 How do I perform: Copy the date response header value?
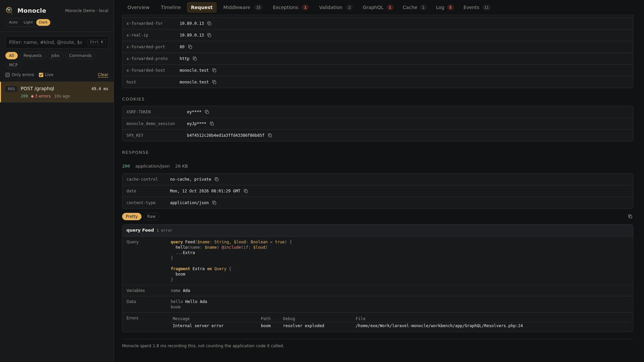coord(246,191)
